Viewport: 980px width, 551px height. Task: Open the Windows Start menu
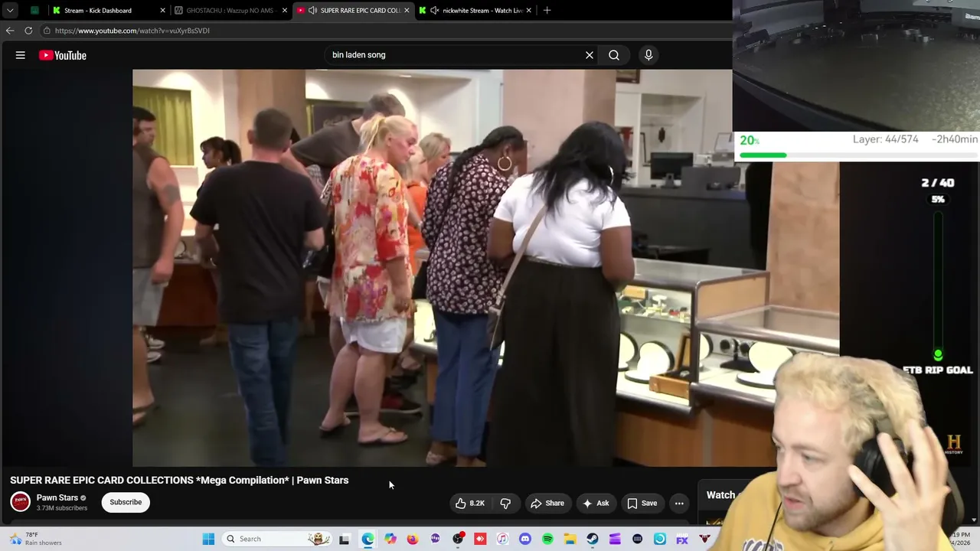208,539
